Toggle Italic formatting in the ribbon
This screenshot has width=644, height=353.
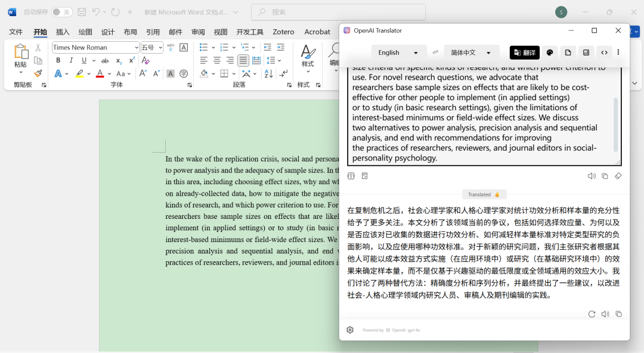71,60
